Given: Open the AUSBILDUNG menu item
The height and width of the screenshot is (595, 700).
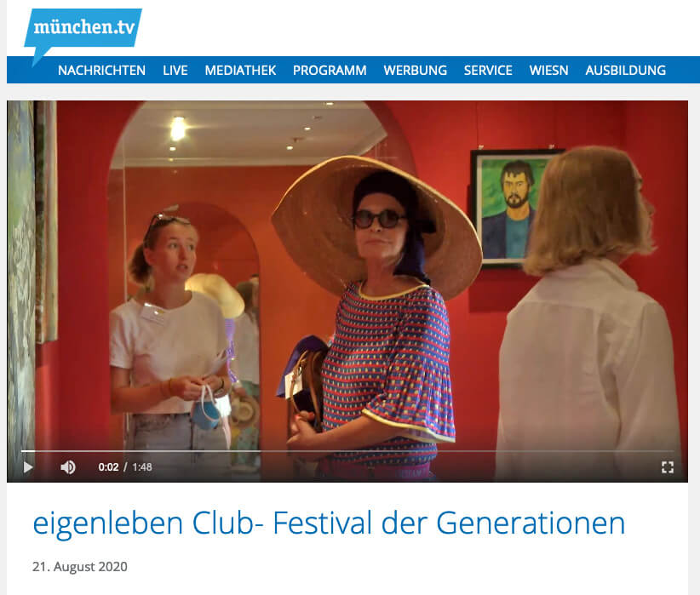Looking at the screenshot, I should pos(625,70).
